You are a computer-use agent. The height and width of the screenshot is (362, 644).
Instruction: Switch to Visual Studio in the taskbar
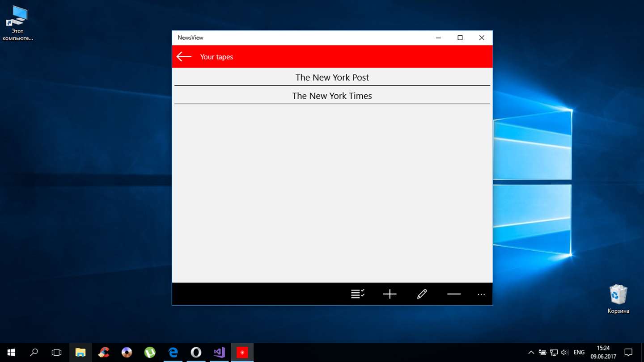219,352
